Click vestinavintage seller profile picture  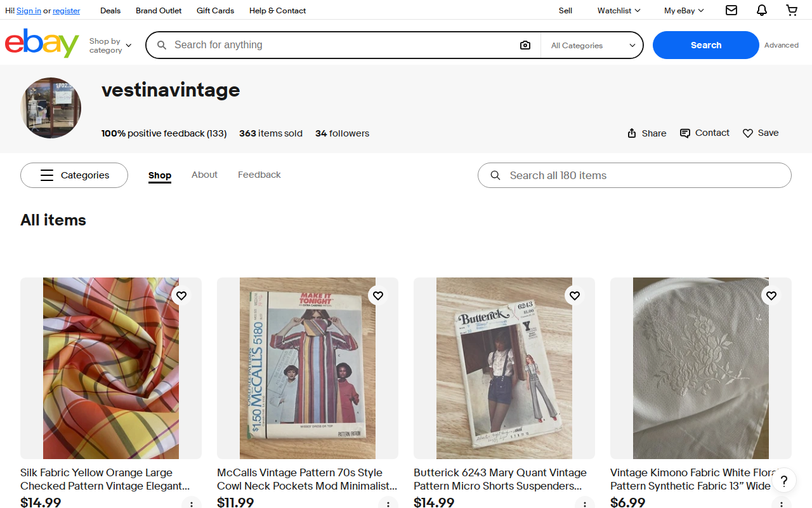[x=51, y=108]
